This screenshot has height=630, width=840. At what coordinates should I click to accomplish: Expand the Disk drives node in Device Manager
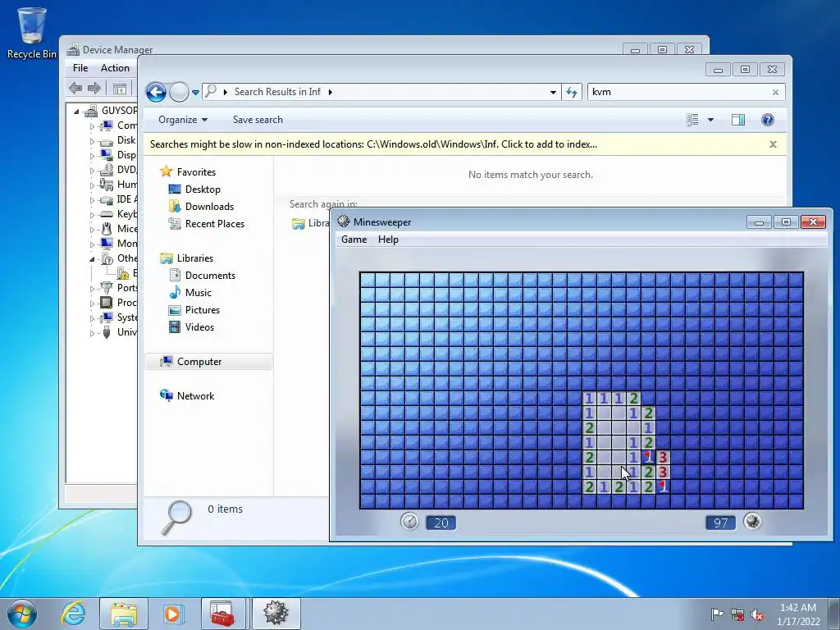pos(92,141)
